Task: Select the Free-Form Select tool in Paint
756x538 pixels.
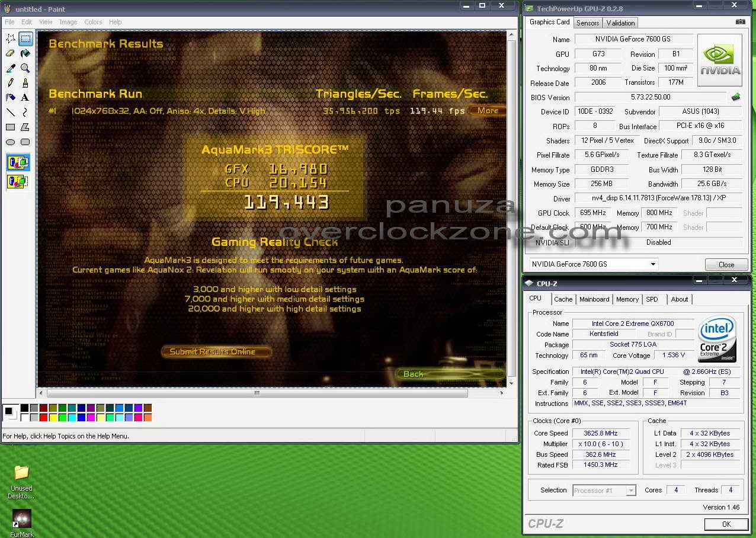Action: tap(11, 39)
